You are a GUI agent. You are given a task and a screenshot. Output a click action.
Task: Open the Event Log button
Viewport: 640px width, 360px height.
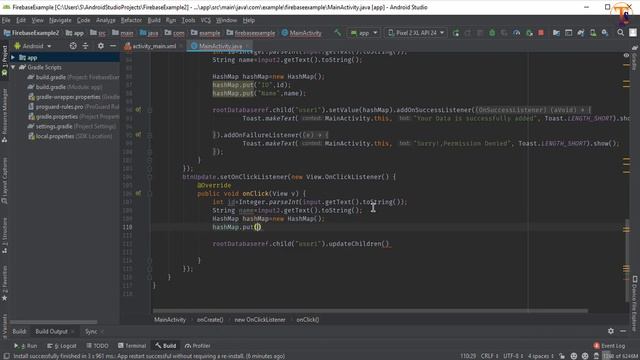coord(609,346)
